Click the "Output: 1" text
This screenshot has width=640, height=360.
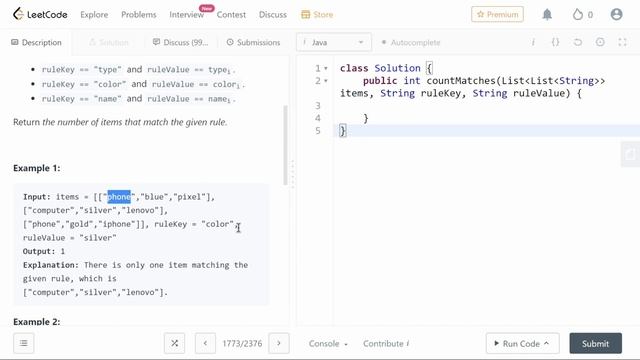click(44, 251)
